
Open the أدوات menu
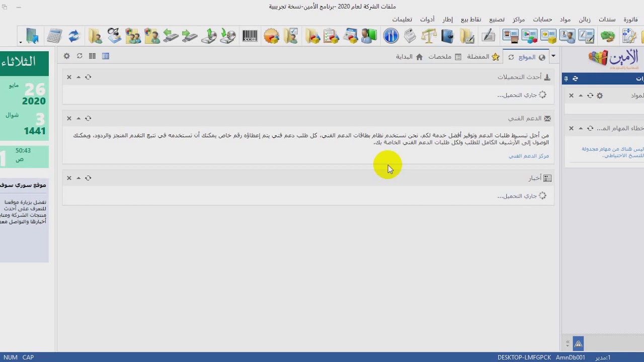pyautogui.click(x=427, y=20)
